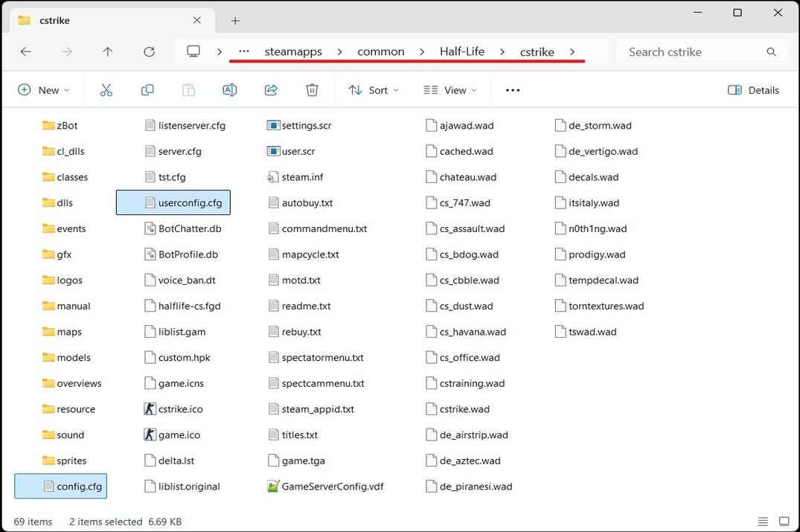The width and height of the screenshot is (800, 532).
Task: Go up one folder level
Action: (x=108, y=51)
